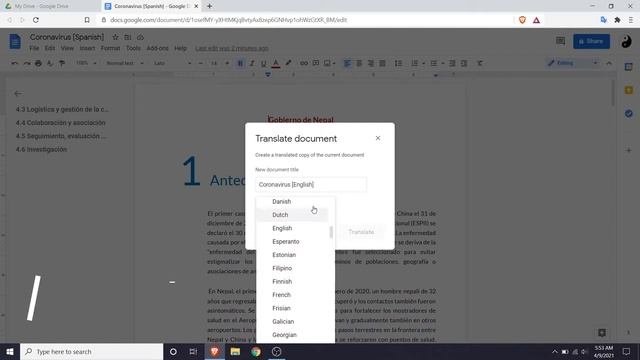
Task: Choose English from the language list
Action: (x=292, y=229)
